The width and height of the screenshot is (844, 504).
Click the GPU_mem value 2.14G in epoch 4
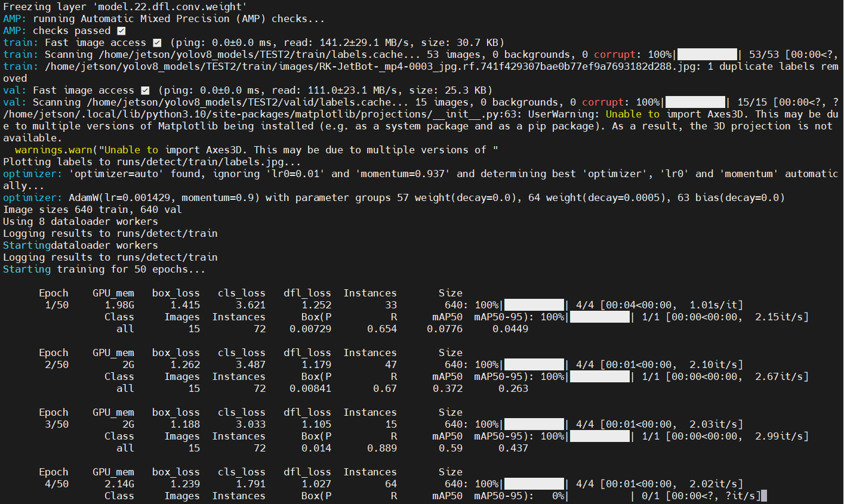(x=119, y=484)
